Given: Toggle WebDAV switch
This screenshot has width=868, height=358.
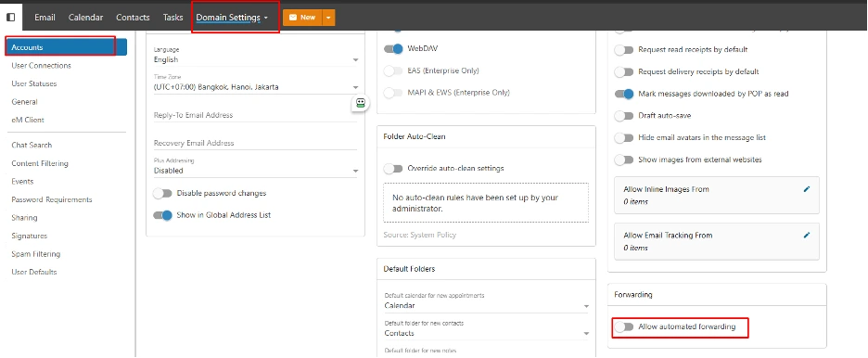Looking at the screenshot, I should coord(393,49).
